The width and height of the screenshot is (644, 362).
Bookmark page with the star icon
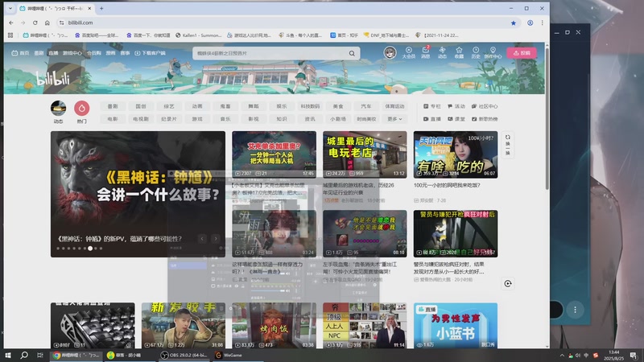514,23
